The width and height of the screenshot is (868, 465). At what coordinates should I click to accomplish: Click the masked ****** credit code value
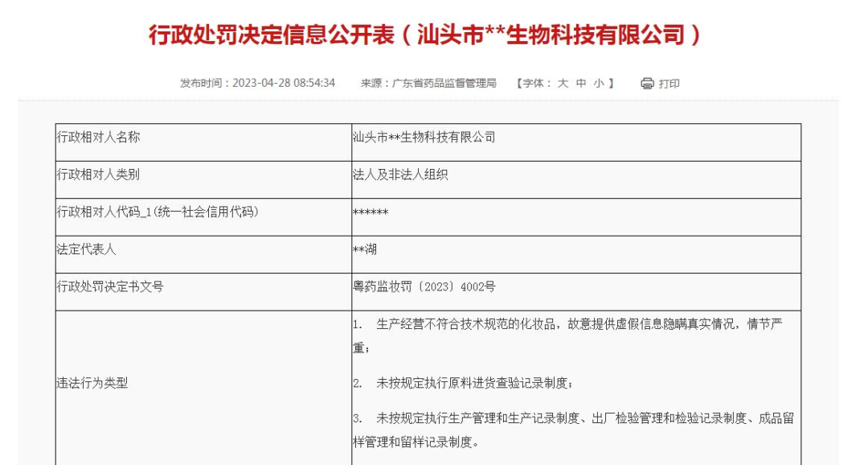[x=371, y=212]
